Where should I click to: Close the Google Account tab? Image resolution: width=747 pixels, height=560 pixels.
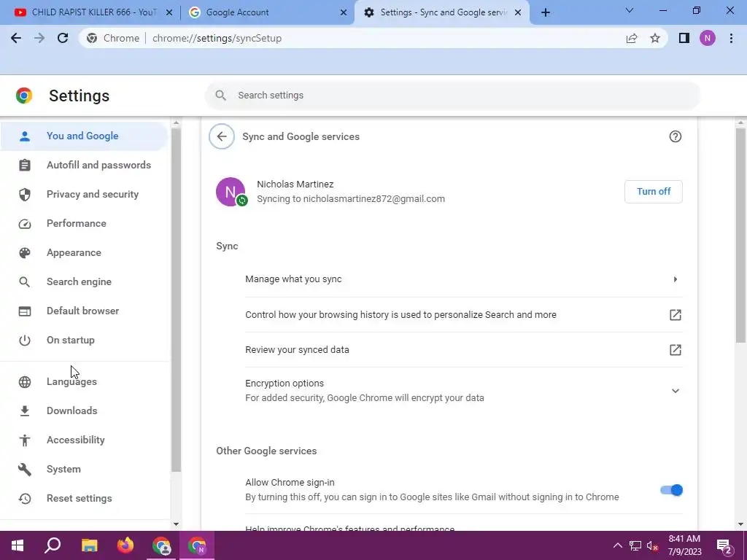(x=344, y=12)
